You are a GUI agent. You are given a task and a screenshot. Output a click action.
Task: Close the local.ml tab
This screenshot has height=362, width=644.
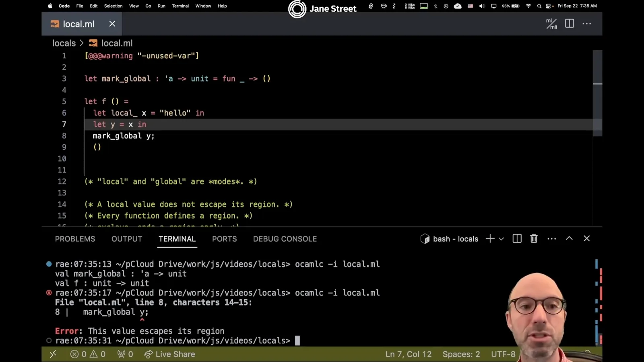click(112, 24)
